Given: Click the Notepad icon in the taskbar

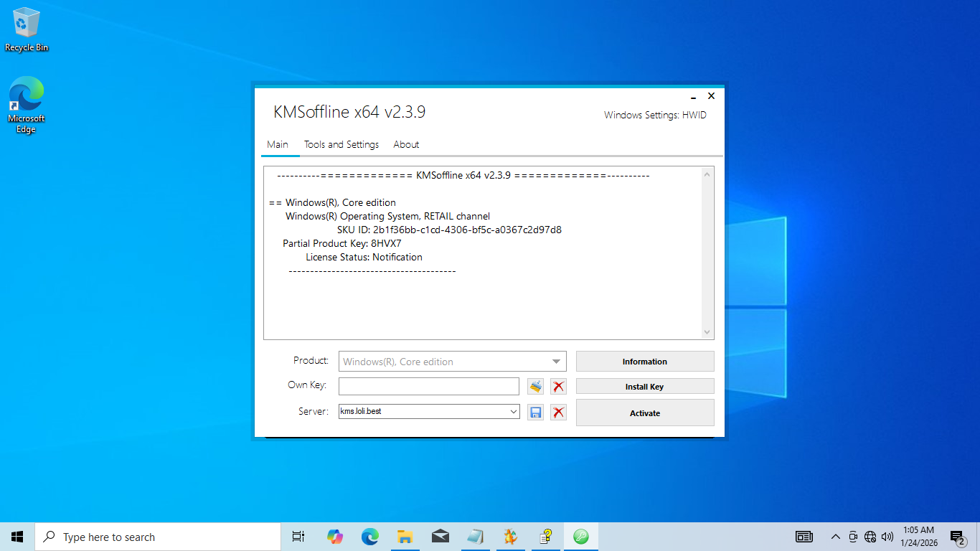Looking at the screenshot, I should (x=475, y=537).
